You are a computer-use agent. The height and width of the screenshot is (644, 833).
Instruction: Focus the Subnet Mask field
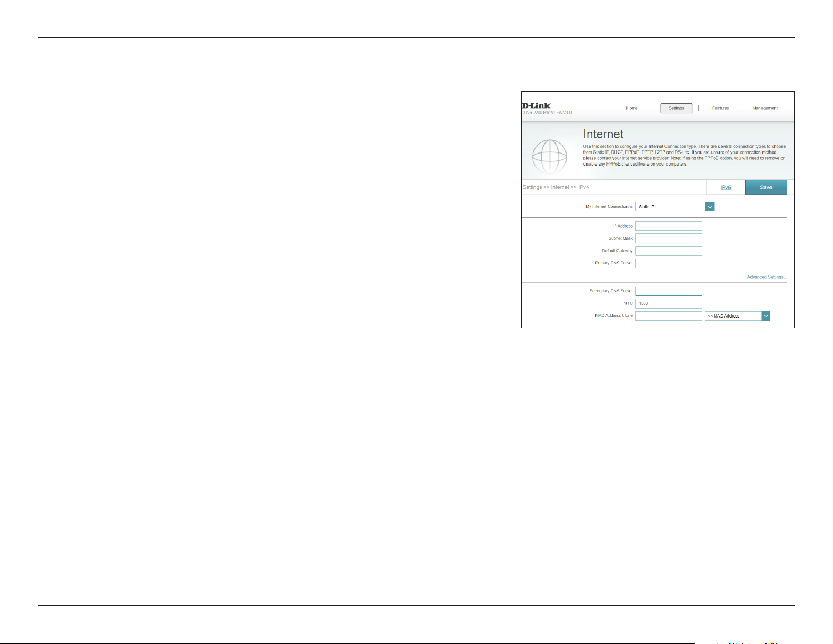[x=669, y=239]
